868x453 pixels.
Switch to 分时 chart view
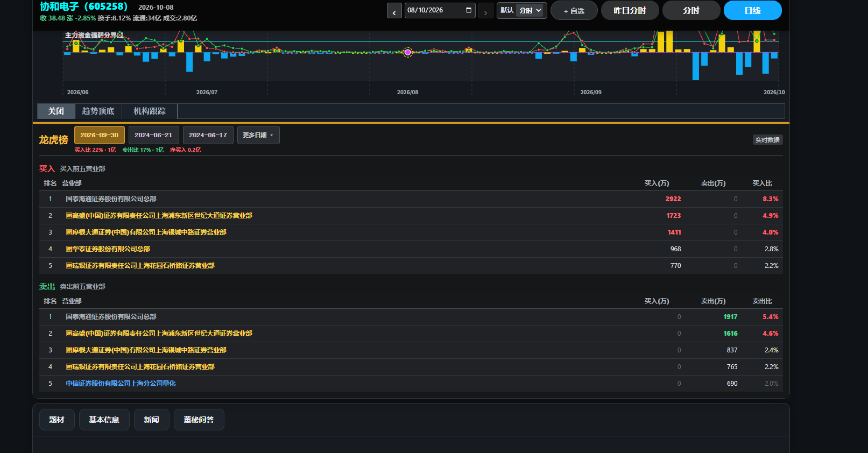point(691,10)
